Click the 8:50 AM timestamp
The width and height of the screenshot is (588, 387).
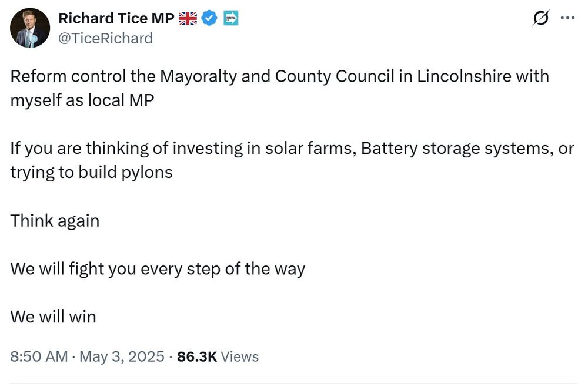tap(39, 356)
